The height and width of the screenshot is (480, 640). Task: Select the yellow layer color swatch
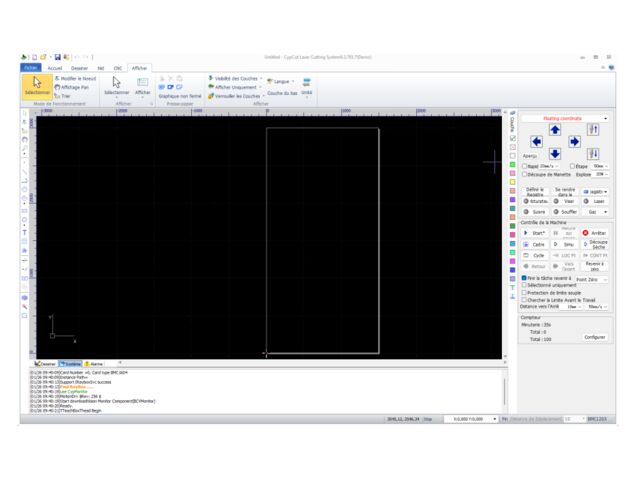[x=513, y=182]
